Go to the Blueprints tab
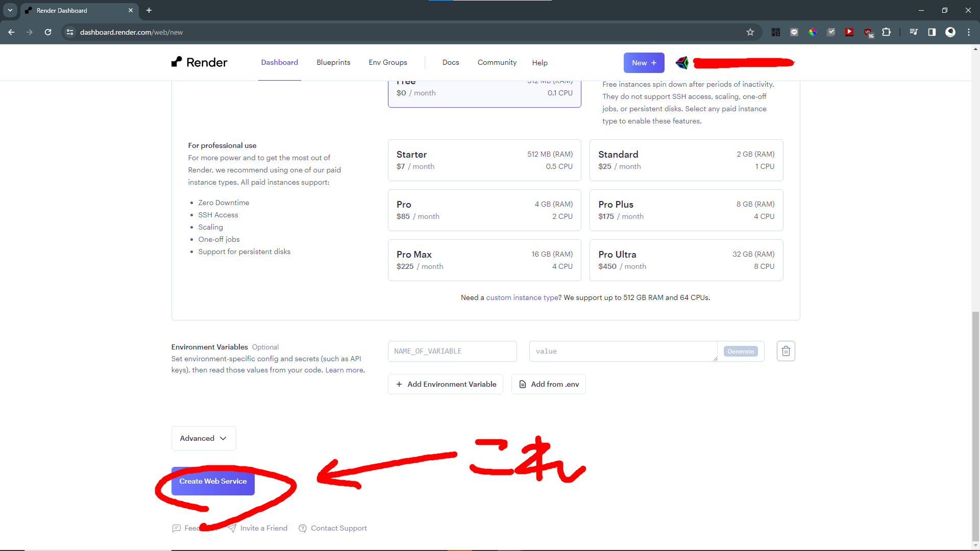Image resolution: width=980 pixels, height=551 pixels. pyautogui.click(x=333, y=62)
